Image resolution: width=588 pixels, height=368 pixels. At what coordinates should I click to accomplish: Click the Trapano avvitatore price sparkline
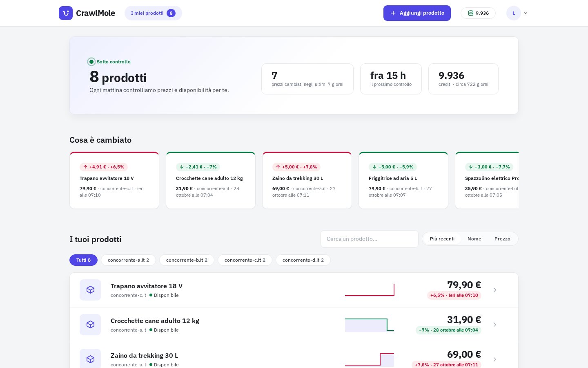coord(370,290)
